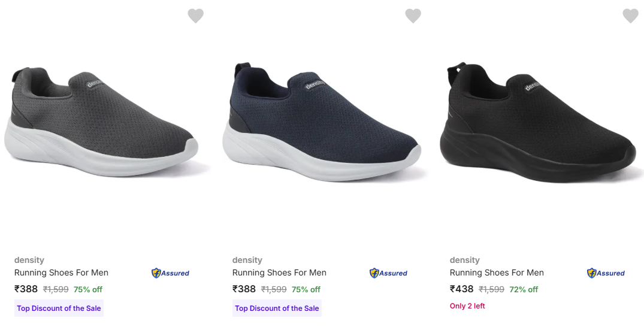Click Assured badge on the black shoe
This screenshot has width=644, height=327.
click(x=606, y=273)
